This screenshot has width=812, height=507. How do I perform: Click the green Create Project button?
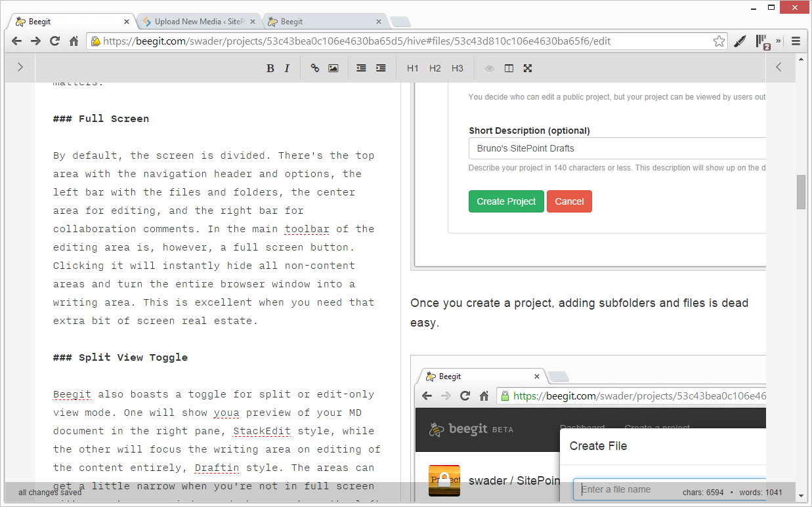coord(506,201)
